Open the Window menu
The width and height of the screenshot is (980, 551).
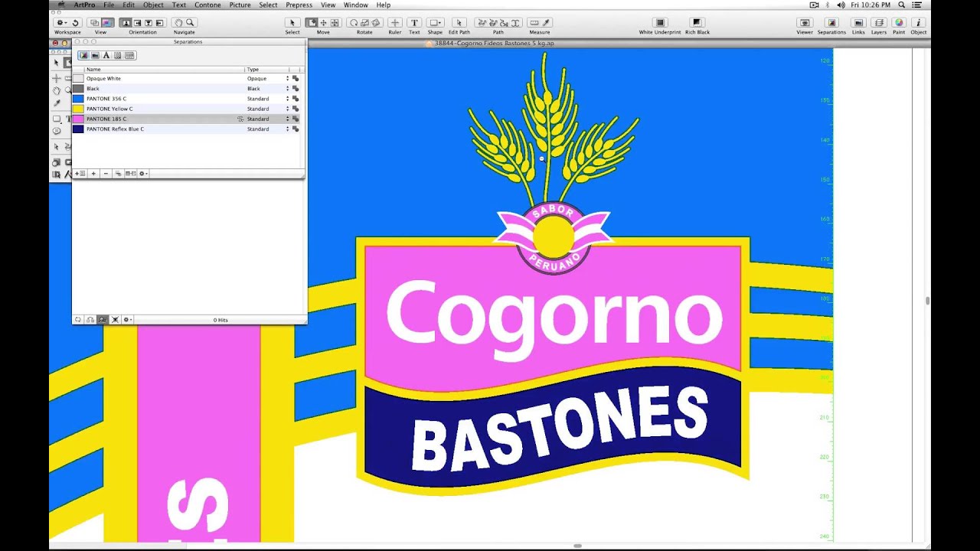tap(356, 5)
